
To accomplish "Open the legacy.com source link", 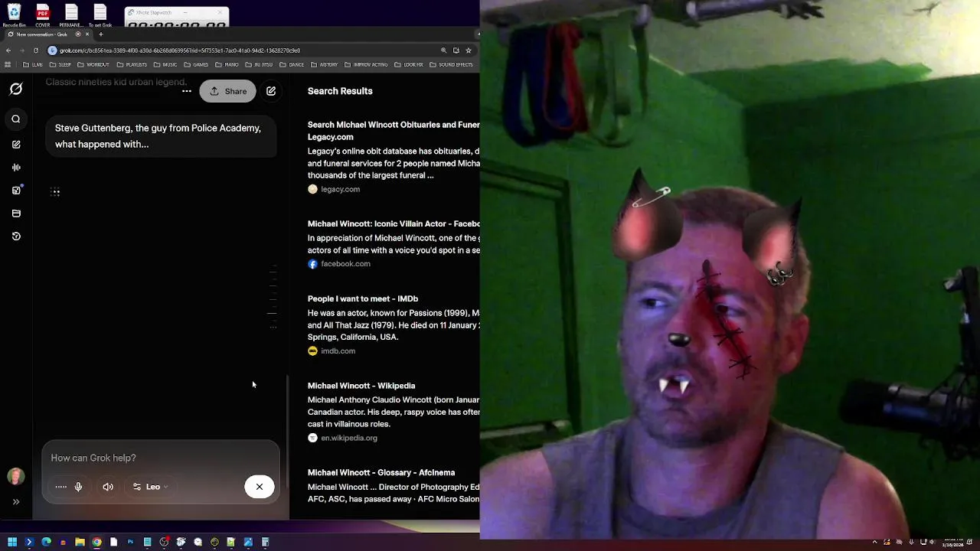I will tap(334, 189).
